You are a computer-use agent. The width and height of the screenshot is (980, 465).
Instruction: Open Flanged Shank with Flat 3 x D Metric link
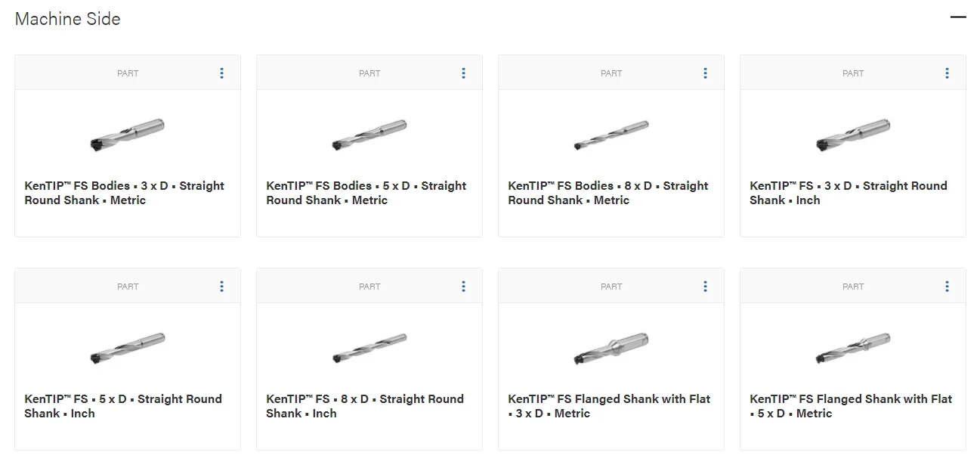pyautogui.click(x=609, y=406)
